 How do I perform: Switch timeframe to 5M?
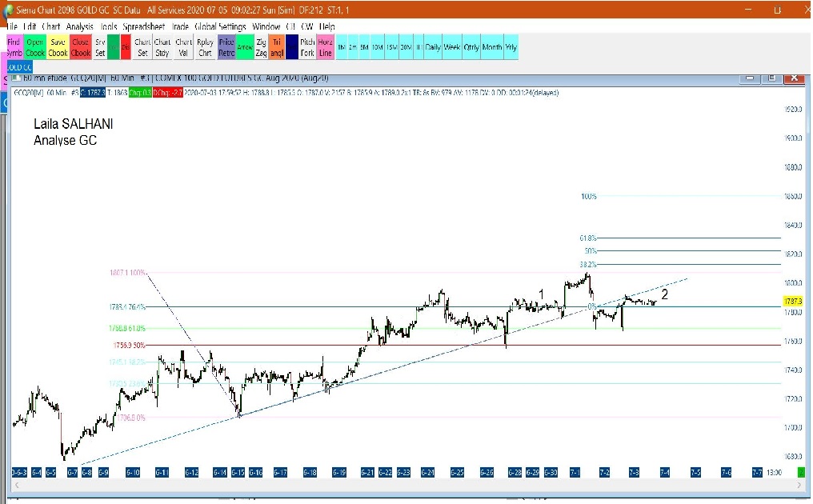pos(365,47)
